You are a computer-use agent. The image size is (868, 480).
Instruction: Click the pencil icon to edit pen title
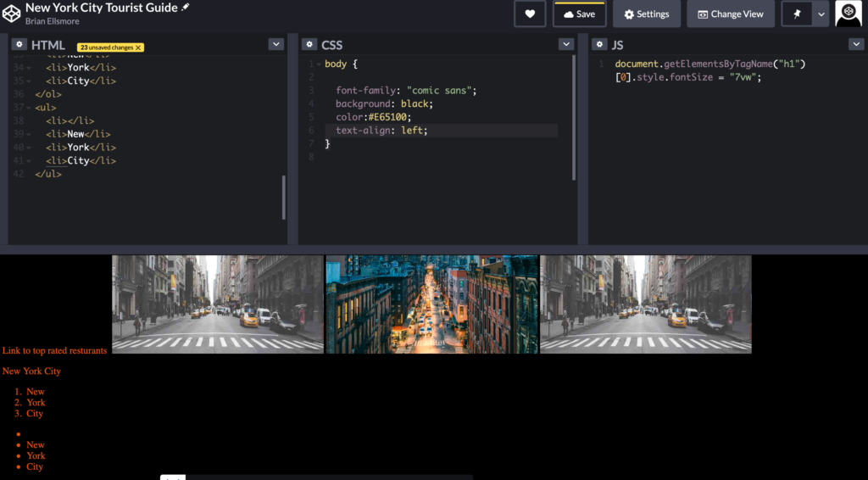tap(186, 8)
